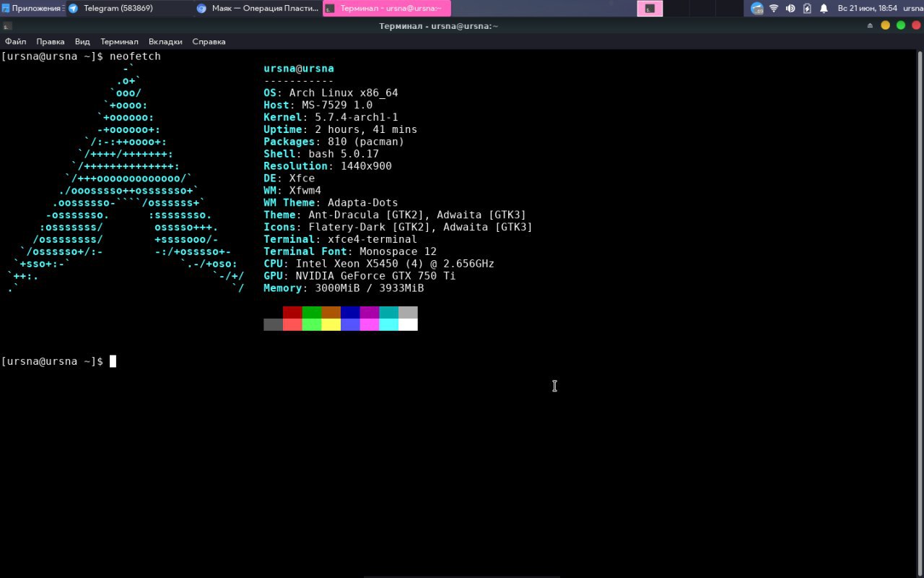Image resolution: width=924 pixels, height=578 pixels.
Task: Click the eject-shaped shade button in the title bar
Action: (x=870, y=25)
